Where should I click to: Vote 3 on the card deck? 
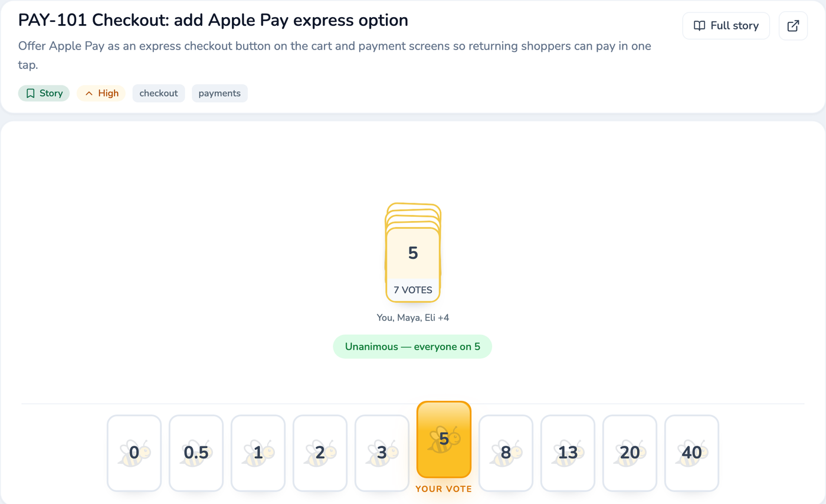tap(382, 453)
